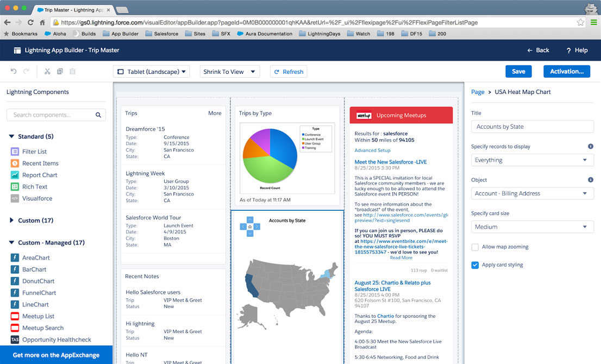Click the Recent Items component icon
Image resolution: width=601 pixels, height=364 pixels.
pyautogui.click(x=15, y=163)
